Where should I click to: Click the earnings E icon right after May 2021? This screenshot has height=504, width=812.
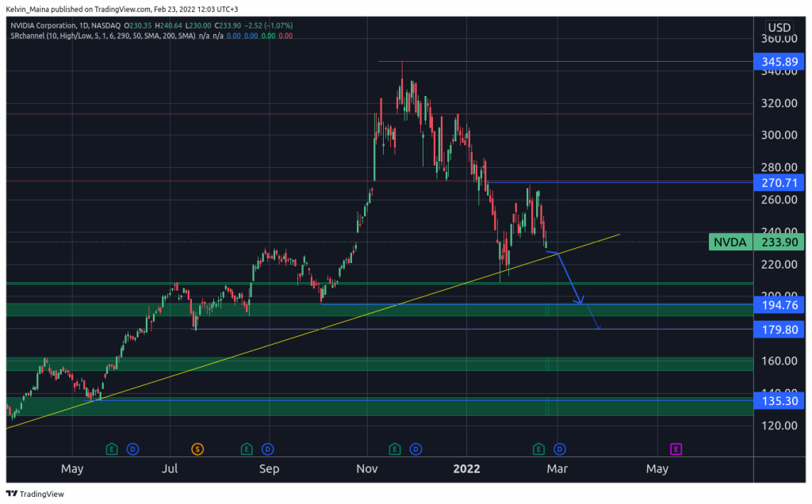(x=111, y=449)
